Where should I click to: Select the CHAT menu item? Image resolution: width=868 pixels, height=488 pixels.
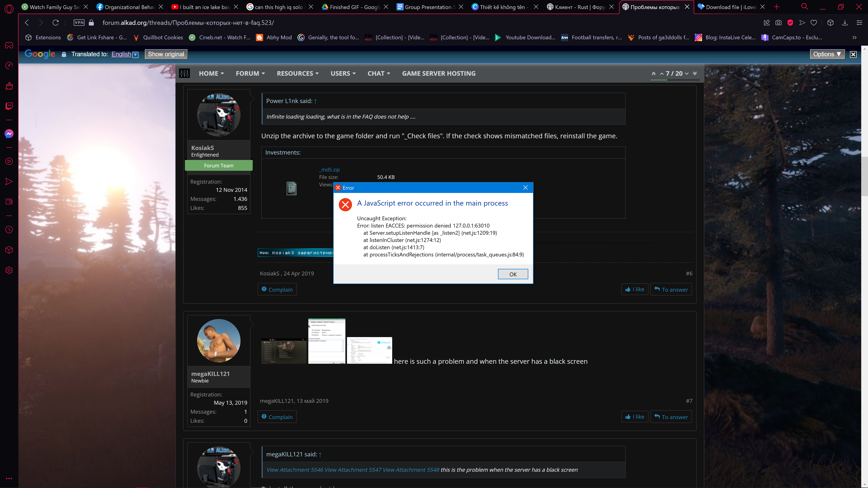tap(378, 73)
